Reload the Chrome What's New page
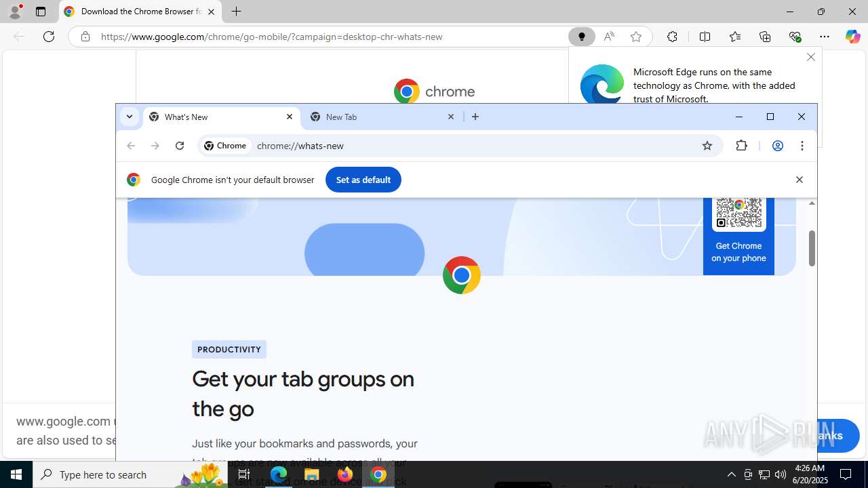 (x=180, y=146)
